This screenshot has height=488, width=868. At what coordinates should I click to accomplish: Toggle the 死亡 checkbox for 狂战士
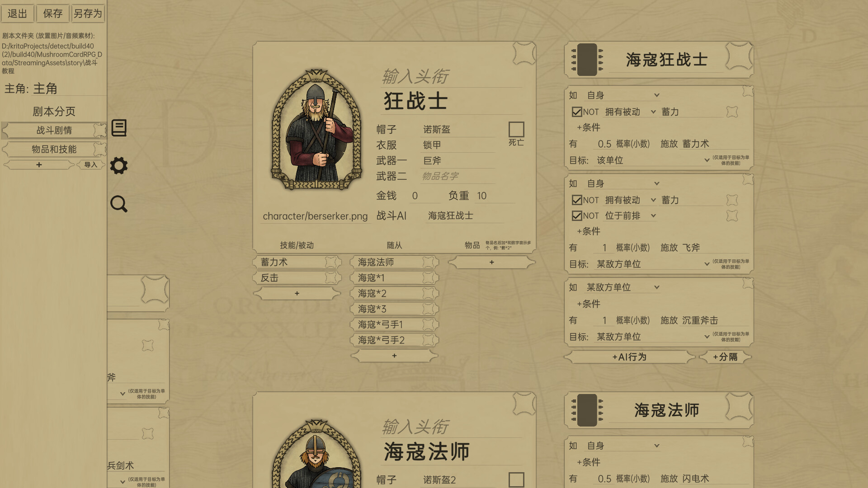(516, 129)
